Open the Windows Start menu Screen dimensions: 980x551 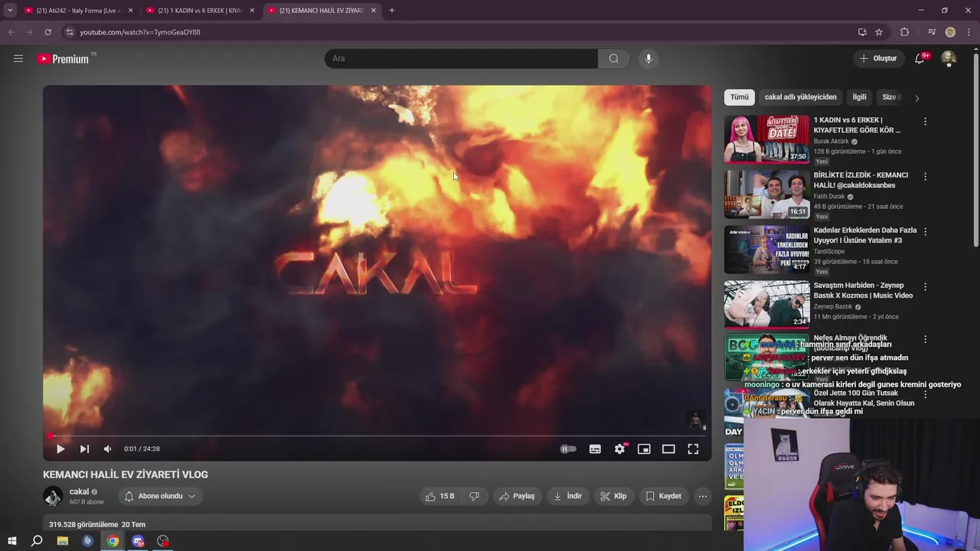(x=11, y=541)
